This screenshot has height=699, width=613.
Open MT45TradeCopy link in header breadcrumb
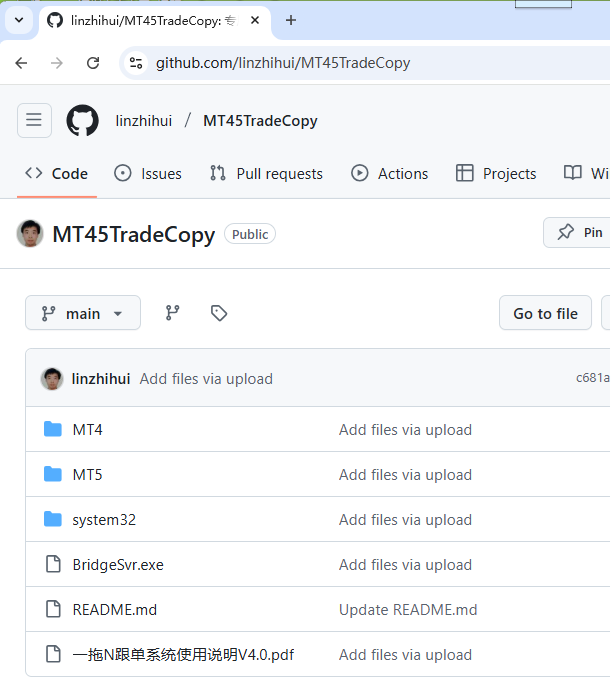[x=260, y=121]
